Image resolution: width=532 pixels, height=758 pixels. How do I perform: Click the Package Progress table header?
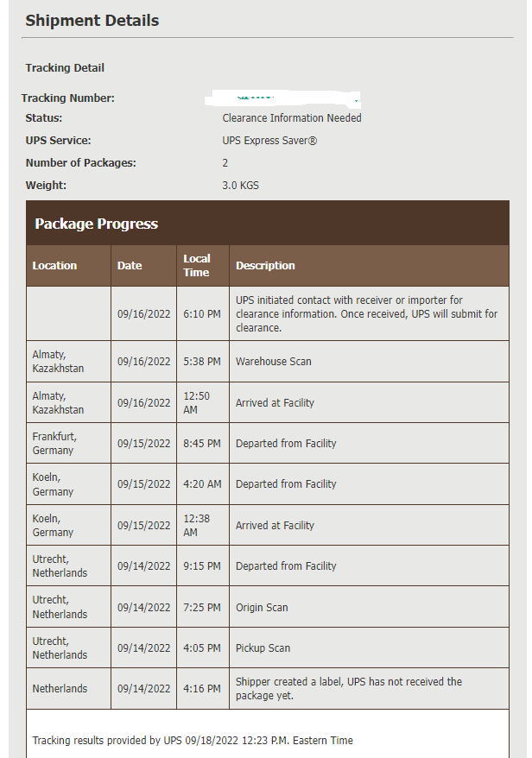pyautogui.click(x=268, y=224)
